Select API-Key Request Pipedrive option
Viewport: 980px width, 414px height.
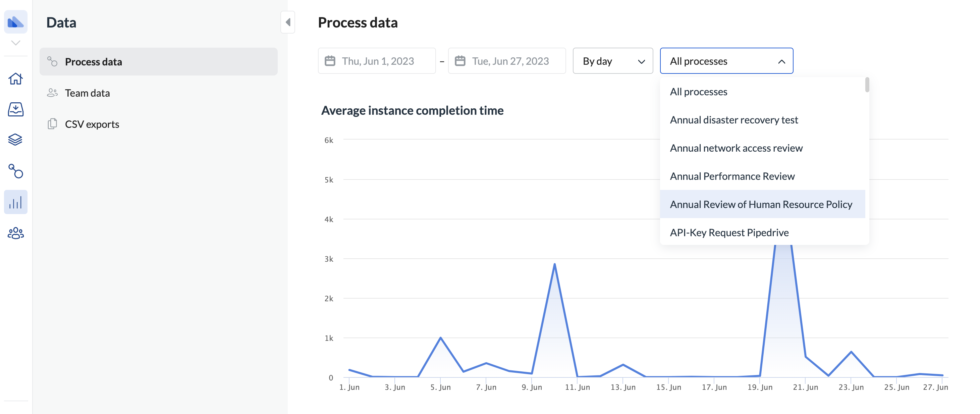[x=729, y=232]
